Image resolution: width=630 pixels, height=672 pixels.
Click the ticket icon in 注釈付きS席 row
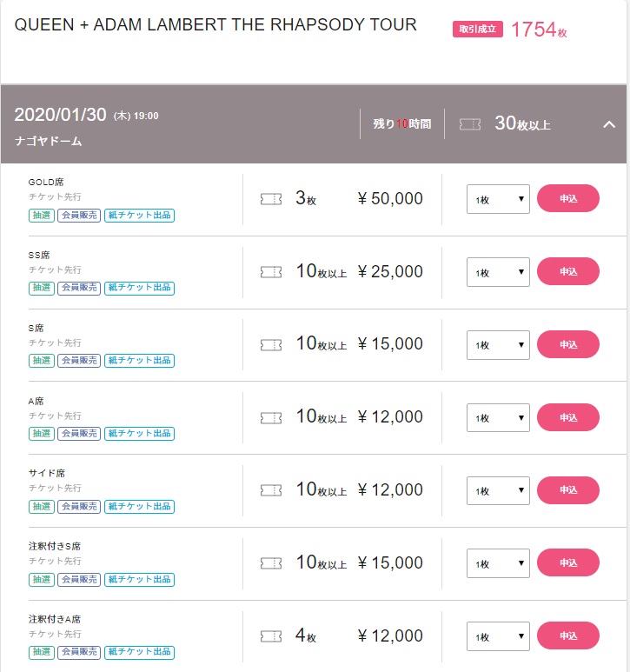[271, 563]
